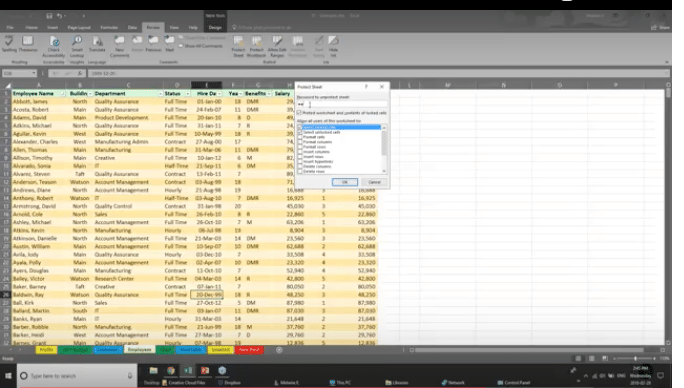This screenshot has width=684, height=388.
Task: Open Years column filter dropdown
Action: point(240,94)
